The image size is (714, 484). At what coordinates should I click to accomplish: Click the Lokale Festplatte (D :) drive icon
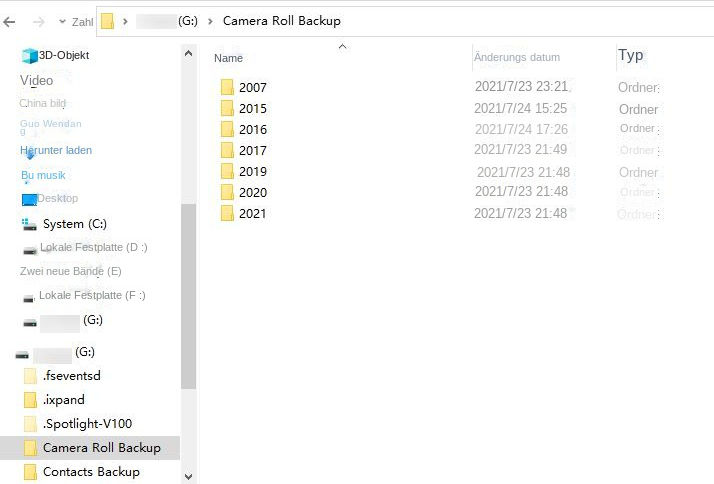[30, 250]
